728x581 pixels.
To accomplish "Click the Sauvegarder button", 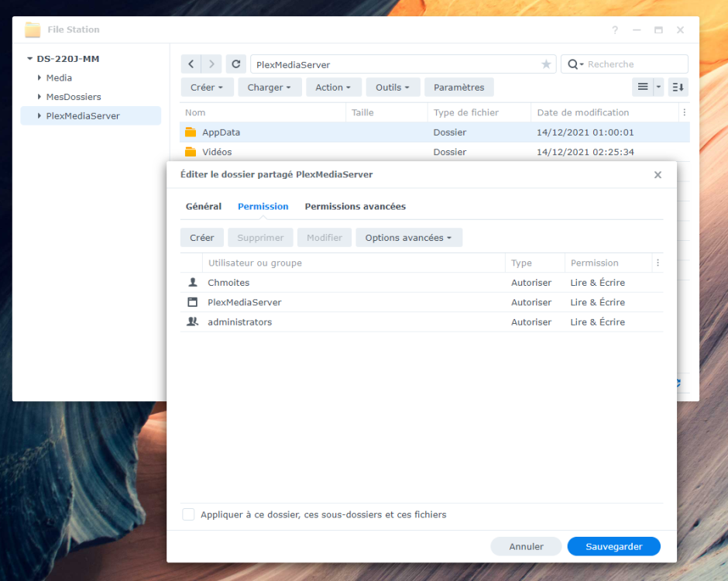I will coord(614,546).
